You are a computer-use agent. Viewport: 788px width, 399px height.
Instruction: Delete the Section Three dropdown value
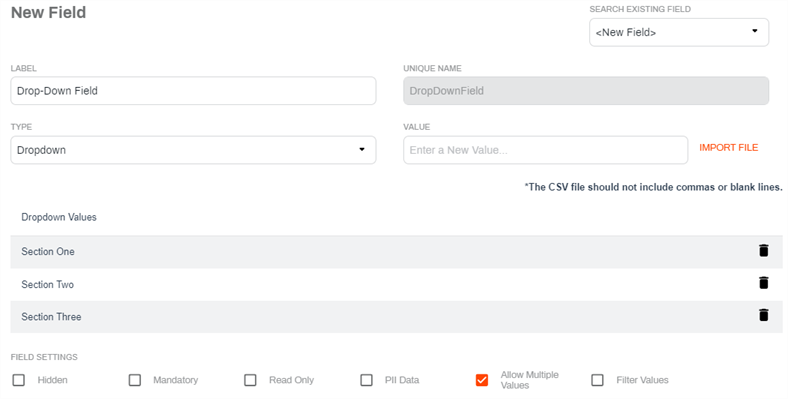763,315
